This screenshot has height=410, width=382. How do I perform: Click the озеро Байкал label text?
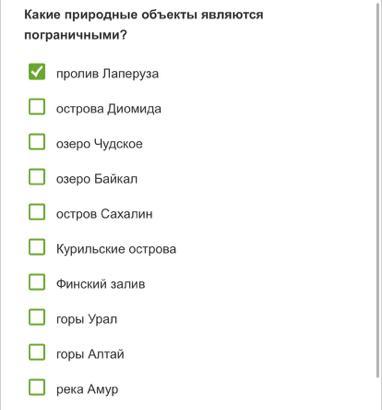coord(97,179)
